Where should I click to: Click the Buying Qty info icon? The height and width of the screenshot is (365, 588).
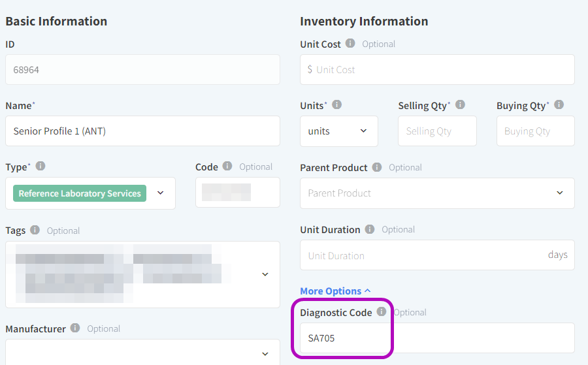click(x=559, y=105)
